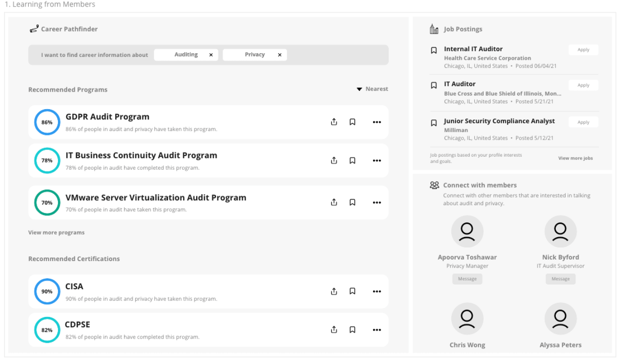Open Nick Byford's profile avatar
Screen dimensions: 623x364
(560, 231)
